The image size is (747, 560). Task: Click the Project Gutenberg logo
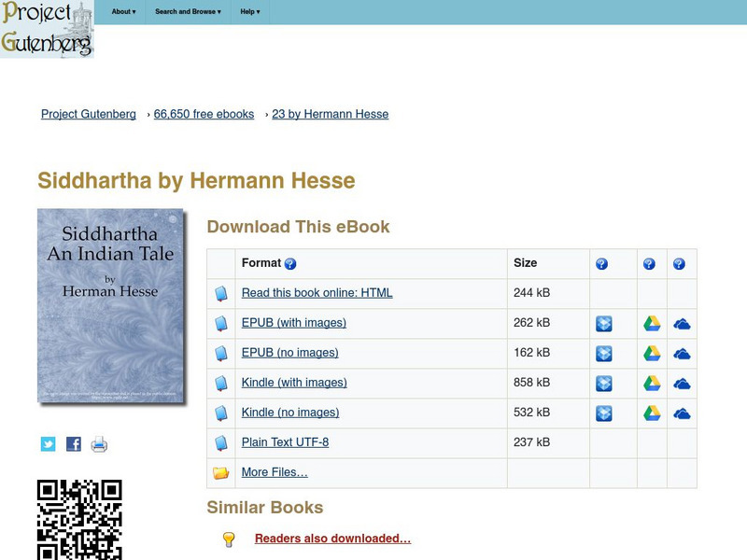click(x=47, y=30)
